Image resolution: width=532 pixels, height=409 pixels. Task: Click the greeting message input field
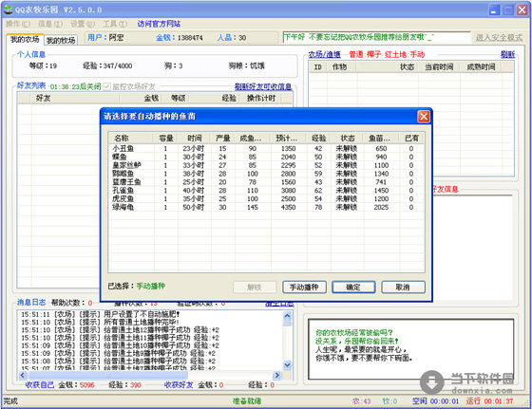pos(376,37)
